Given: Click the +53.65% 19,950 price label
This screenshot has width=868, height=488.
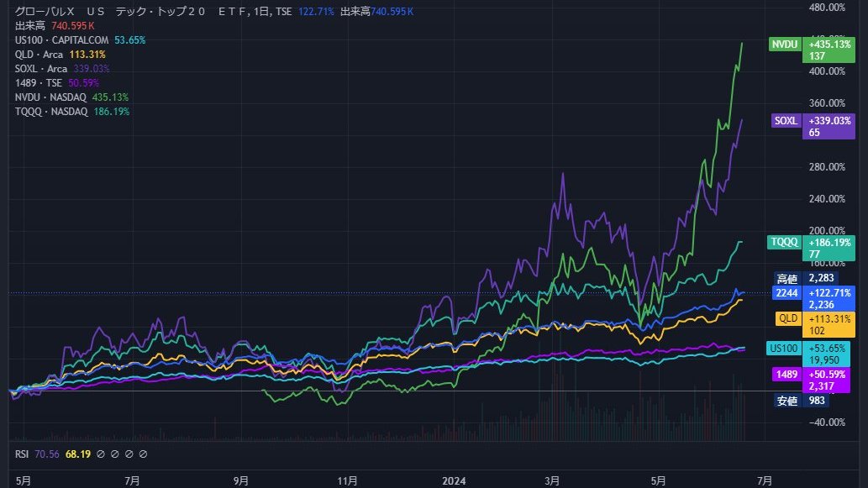Looking at the screenshot, I should click(826, 354).
